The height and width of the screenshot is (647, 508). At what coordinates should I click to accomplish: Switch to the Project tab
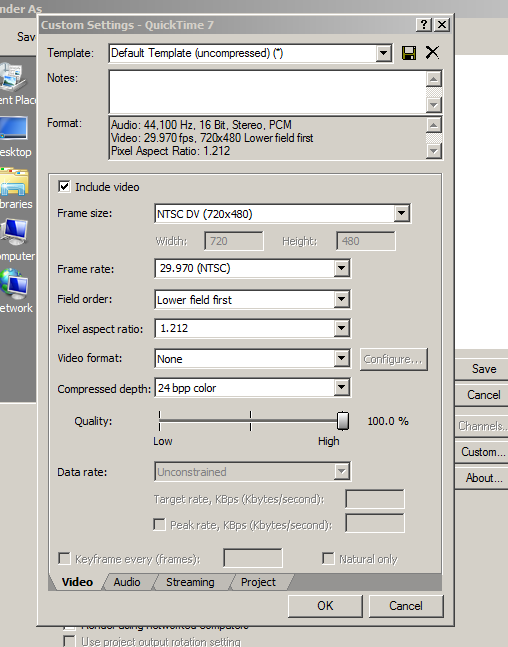click(x=258, y=582)
